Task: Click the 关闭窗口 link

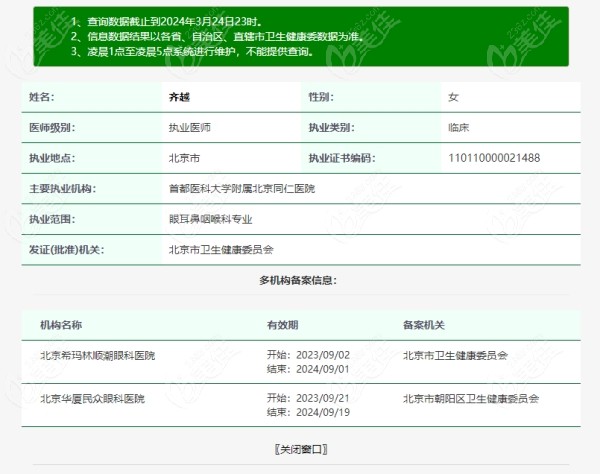Action: point(301,449)
